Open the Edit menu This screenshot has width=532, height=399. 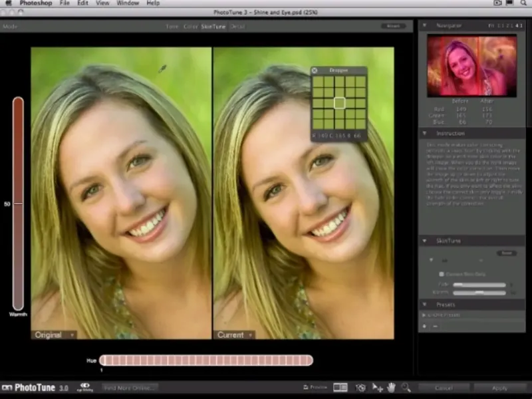coord(82,3)
